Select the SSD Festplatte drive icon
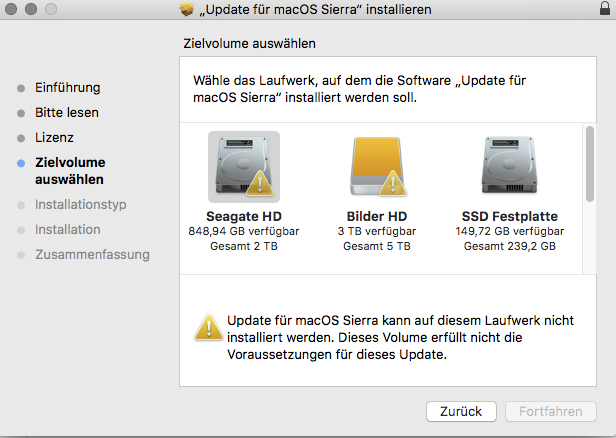The height and width of the screenshot is (438, 616). [509, 165]
